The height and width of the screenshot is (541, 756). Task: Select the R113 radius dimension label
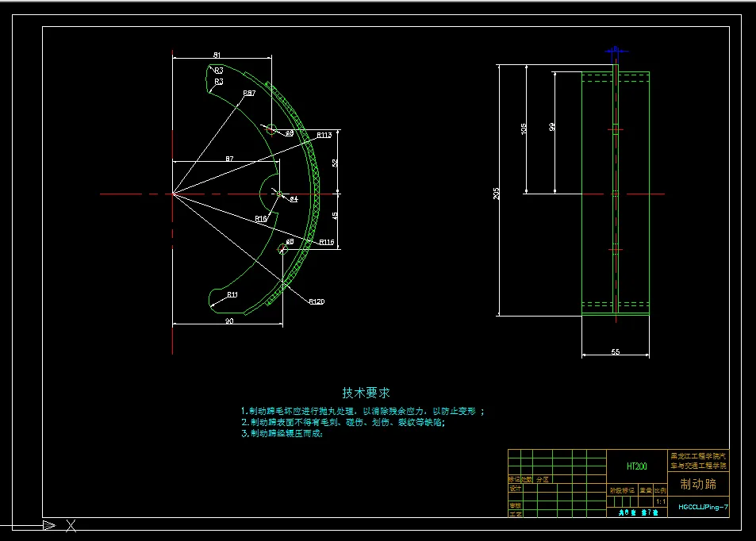tap(324, 135)
